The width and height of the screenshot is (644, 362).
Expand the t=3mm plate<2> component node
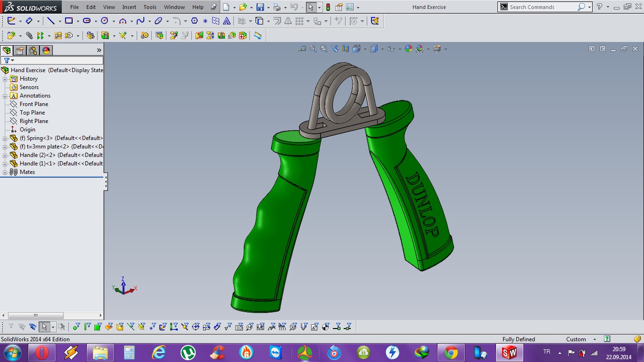pyautogui.click(x=5, y=147)
